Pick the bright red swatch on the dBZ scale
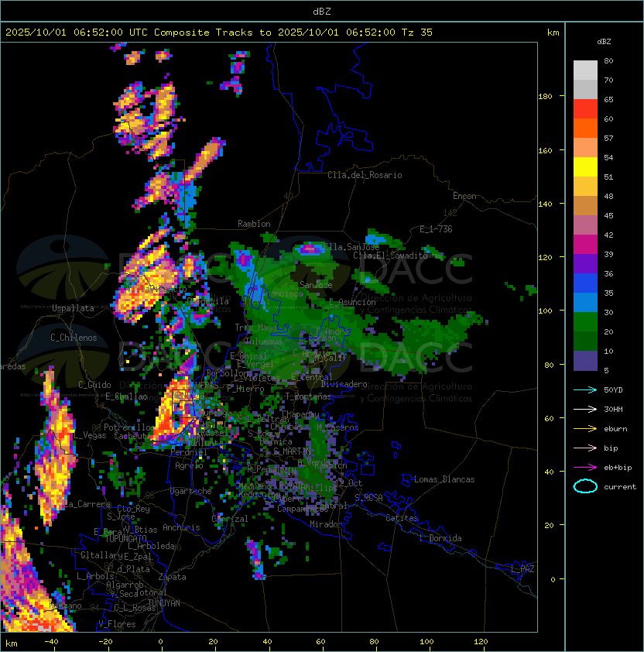The width and height of the screenshot is (644, 652). (x=585, y=109)
